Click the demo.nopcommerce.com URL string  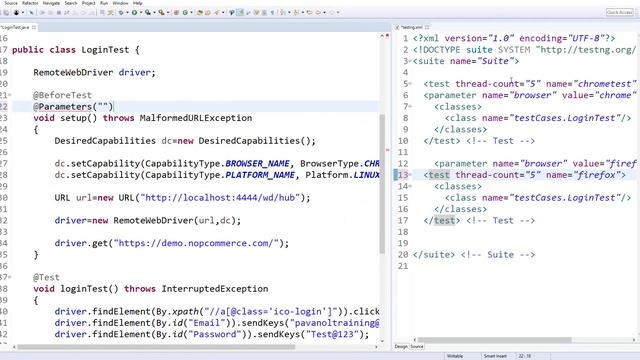196,243
